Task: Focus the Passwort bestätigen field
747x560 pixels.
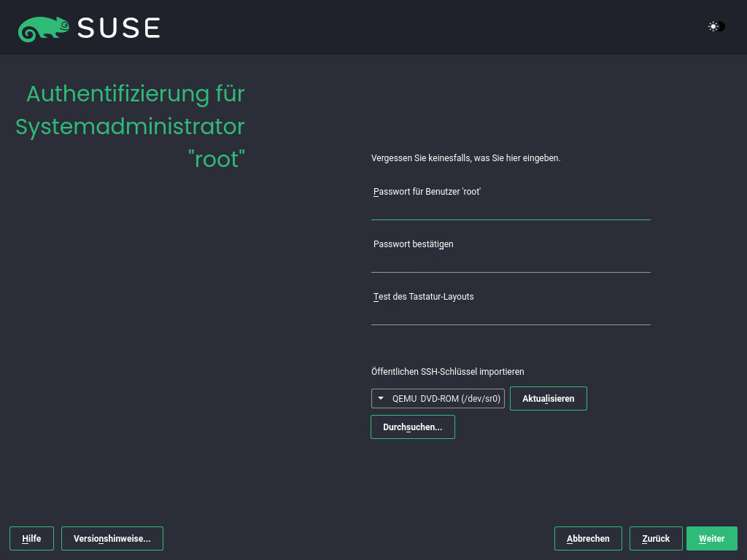Action: click(511, 262)
